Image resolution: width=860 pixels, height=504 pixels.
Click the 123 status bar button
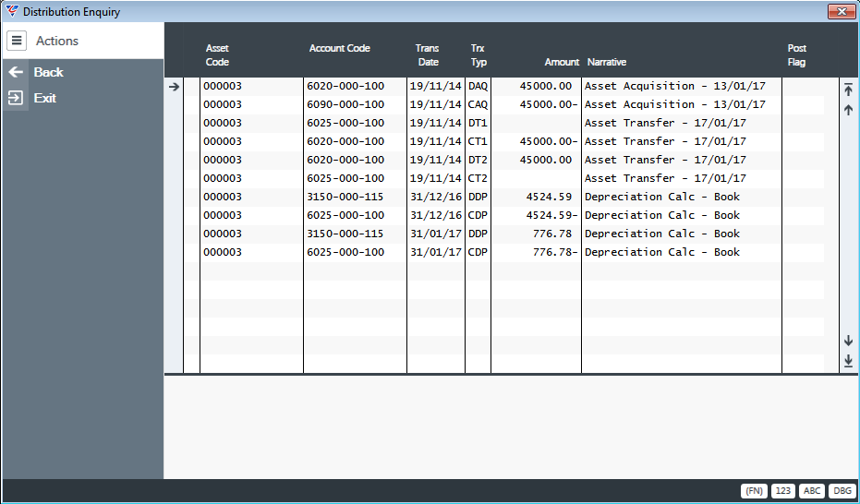pyautogui.click(x=782, y=491)
